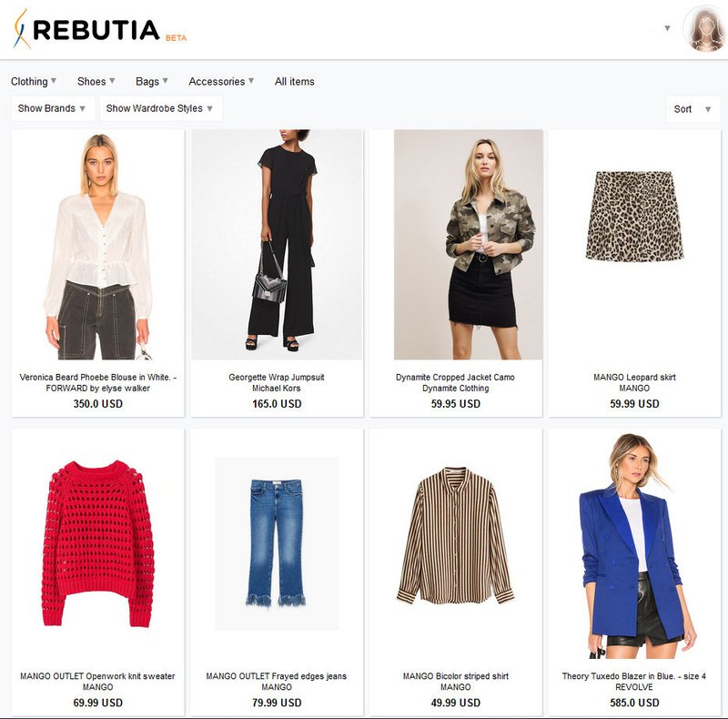Expand the Shoes category menu
Image resolution: width=728 pixels, height=719 pixels.
pyautogui.click(x=96, y=81)
